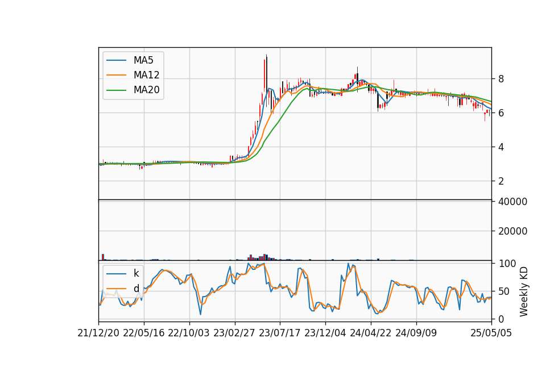Click the price axis value 2

(501, 181)
